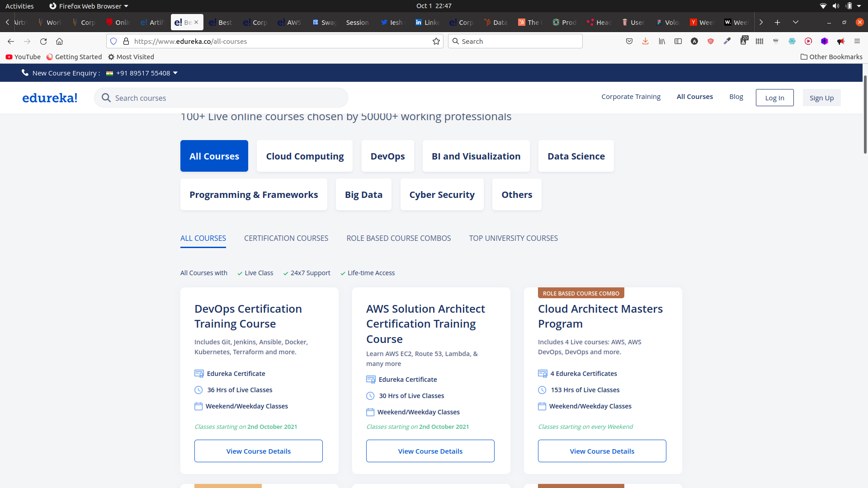Bookmark this page with the star icon
The width and height of the screenshot is (868, 488).
[x=436, y=41]
